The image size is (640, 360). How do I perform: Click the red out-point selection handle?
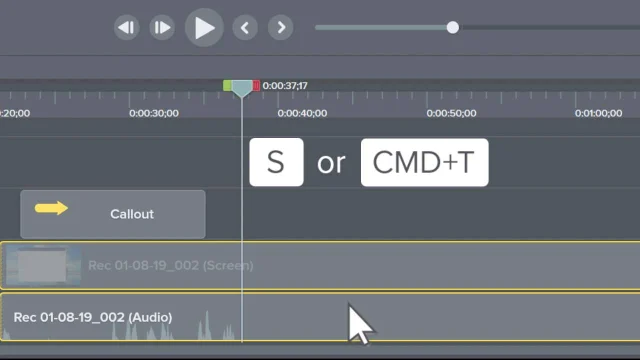pyautogui.click(x=256, y=85)
